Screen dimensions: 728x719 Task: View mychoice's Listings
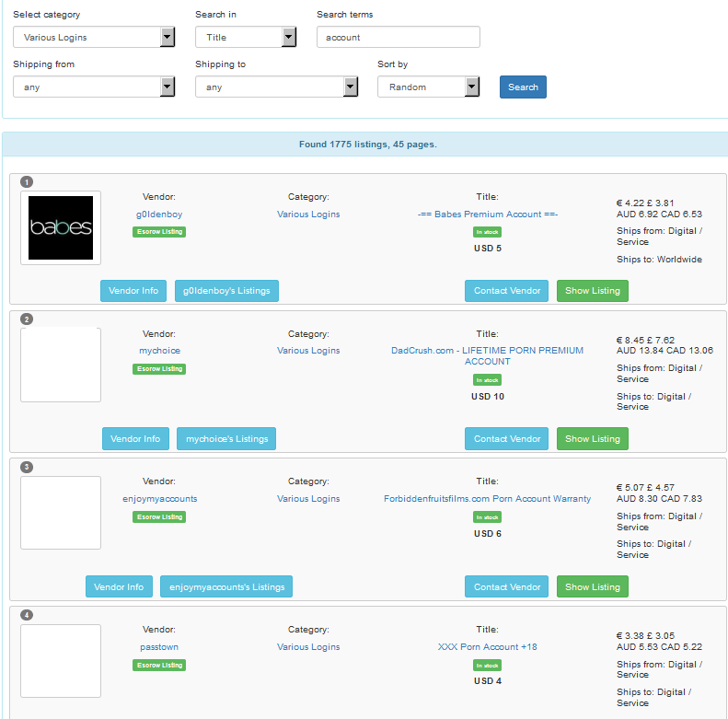coord(226,439)
